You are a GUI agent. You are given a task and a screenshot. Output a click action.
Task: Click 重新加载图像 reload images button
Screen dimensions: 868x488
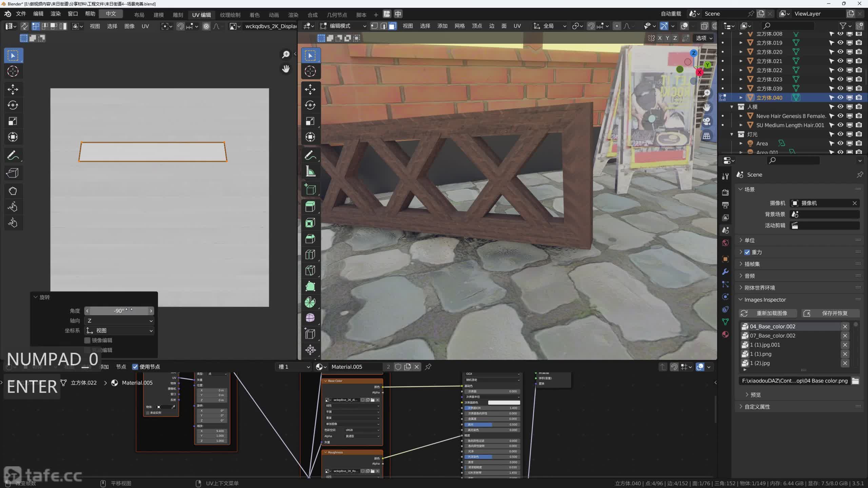(x=768, y=313)
